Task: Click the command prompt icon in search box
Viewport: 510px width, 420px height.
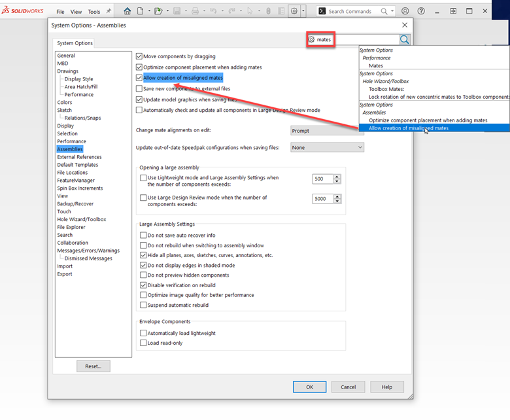Action: pos(322,11)
